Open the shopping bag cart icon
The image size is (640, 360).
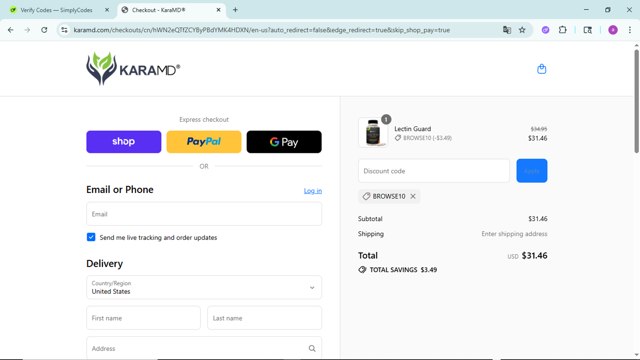click(x=541, y=69)
